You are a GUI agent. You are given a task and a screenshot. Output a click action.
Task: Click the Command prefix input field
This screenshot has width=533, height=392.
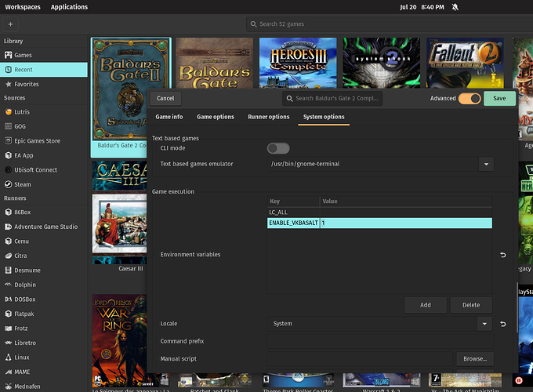point(380,341)
